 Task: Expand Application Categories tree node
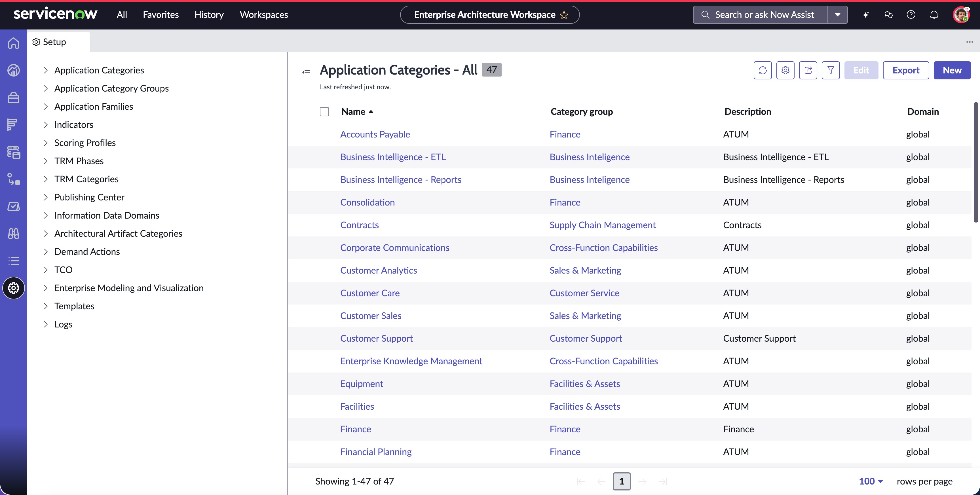pos(46,70)
